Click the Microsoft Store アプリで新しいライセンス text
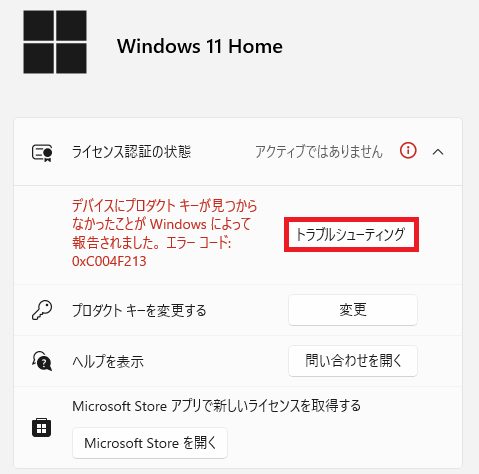The width and height of the screenshot is (479, 474). click(217, 406)
